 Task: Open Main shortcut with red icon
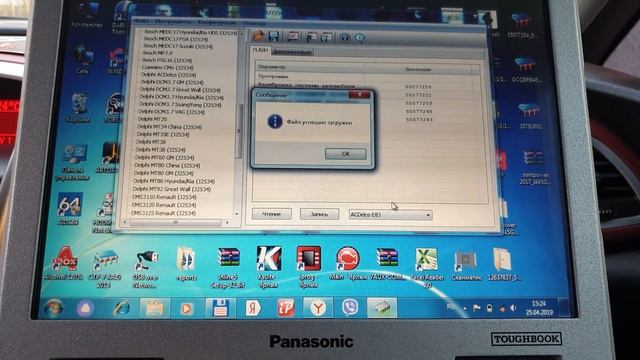[347, 263]
